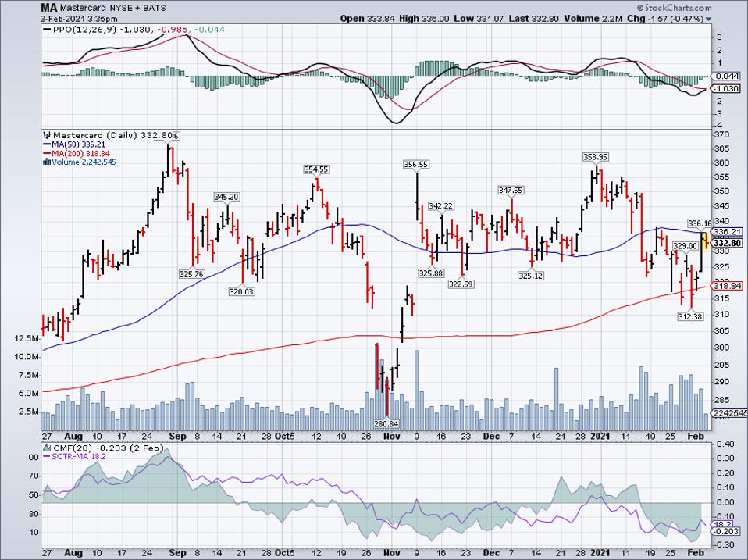748x560 pixels.
Task: Click the -0.044 tag on PPO axis
Action: tap(727, 76)
